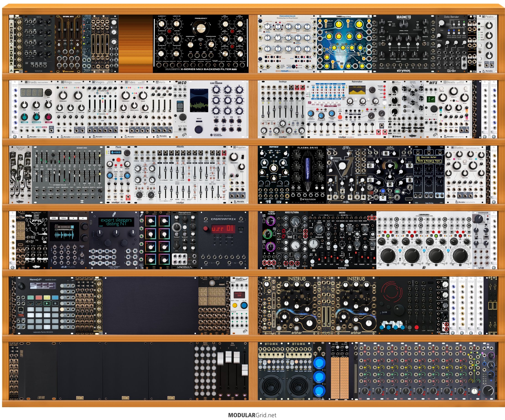The width and height of the screenshot is (505, 420).
Task: Click the red REC button beside S/S
Action: click(416, 327)
